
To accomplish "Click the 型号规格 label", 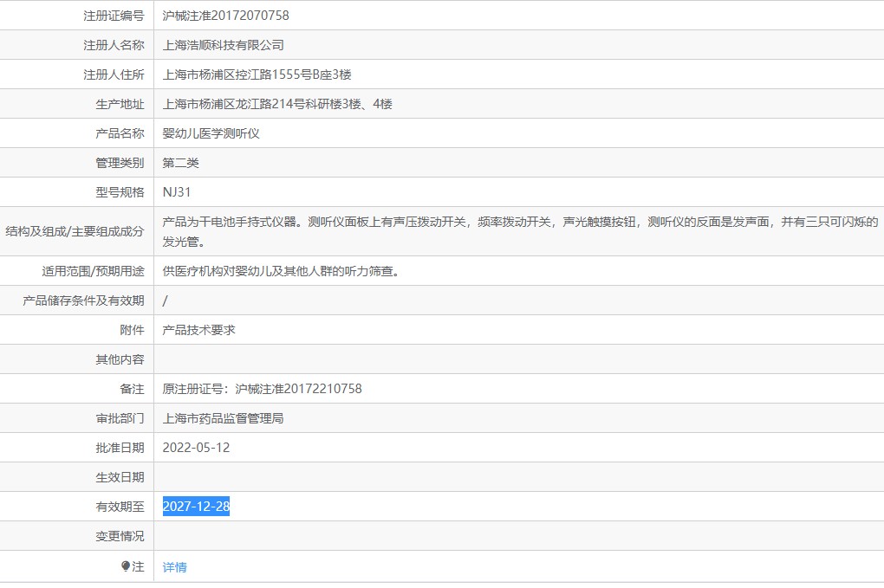I will [x=120, y=192].
